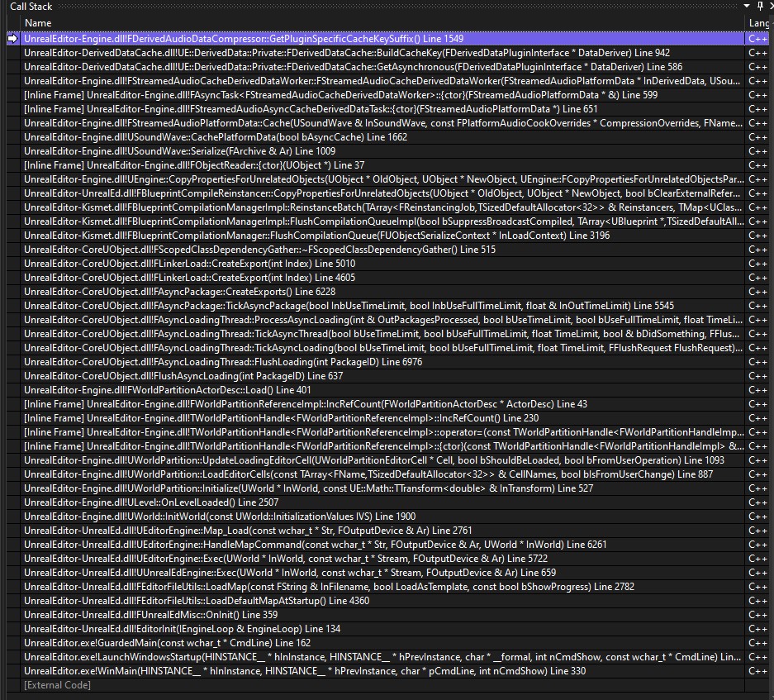Image resolution: width=774 pixels, height=700 pixels.
Task: Select the FStreamedAudioPlatformData::Cache frame
Action: 382,123
